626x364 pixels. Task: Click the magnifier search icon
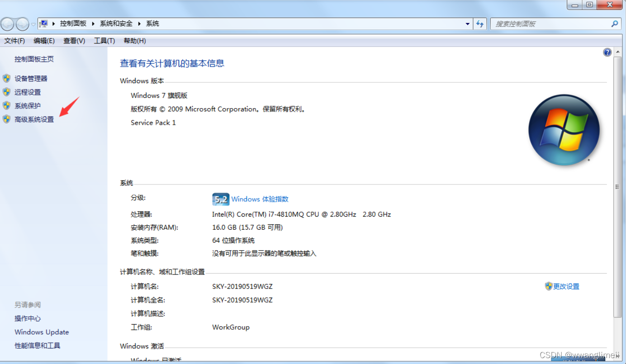coord(615,24)
